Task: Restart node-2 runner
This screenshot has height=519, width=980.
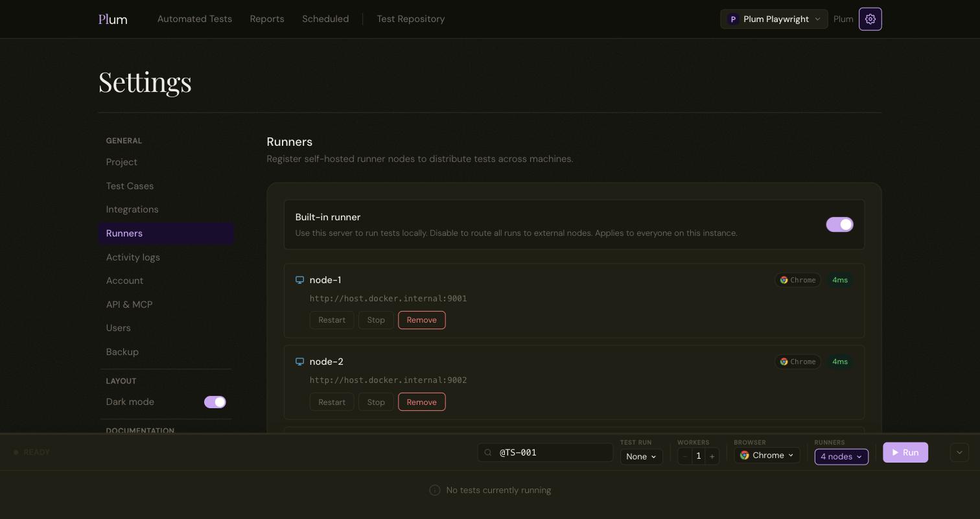Action: [332, 402]
